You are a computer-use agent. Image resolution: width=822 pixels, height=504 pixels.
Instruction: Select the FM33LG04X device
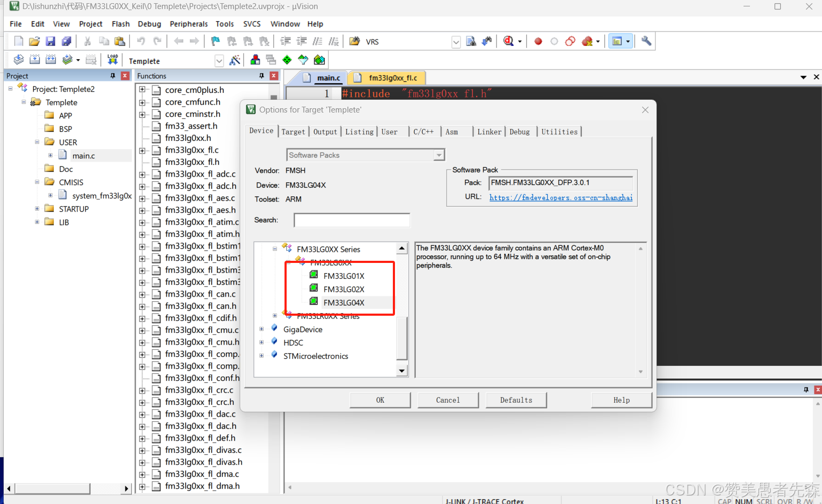[344, 302]
